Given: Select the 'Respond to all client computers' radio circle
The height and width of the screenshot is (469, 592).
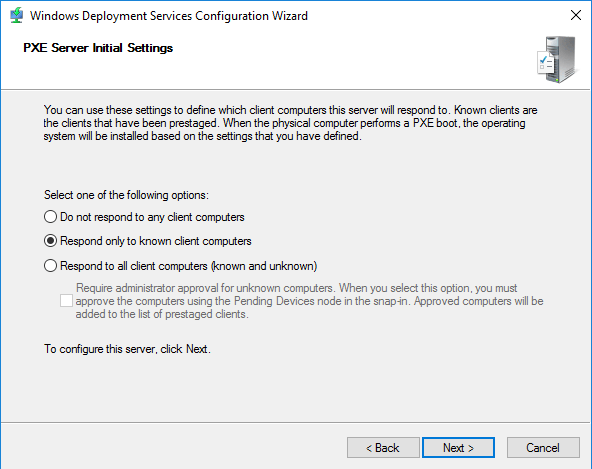Looking at the screenshot, I should tap(51, 266).
